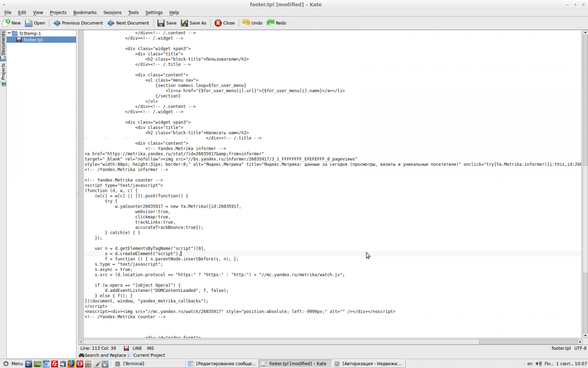
Task: Launch Opera from the taskbar
Action: pos(79,364)
